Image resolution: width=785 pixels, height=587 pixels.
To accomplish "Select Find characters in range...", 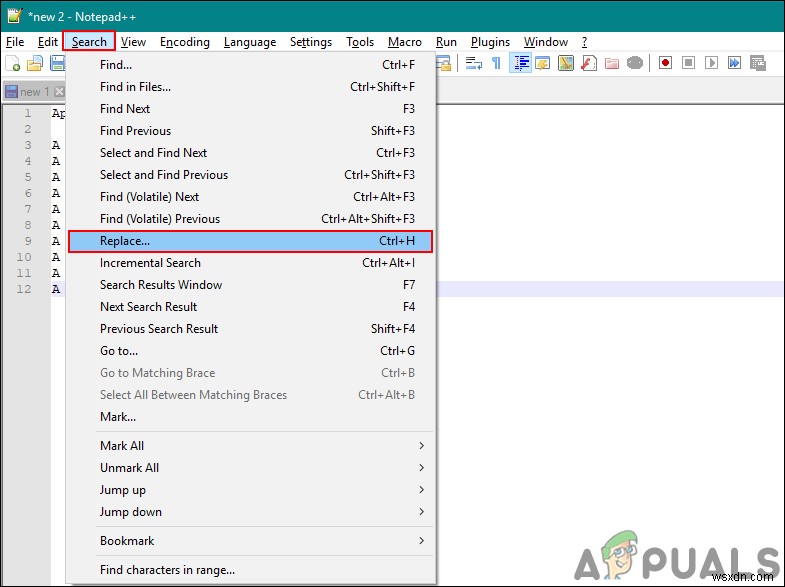I will [250, 570].
